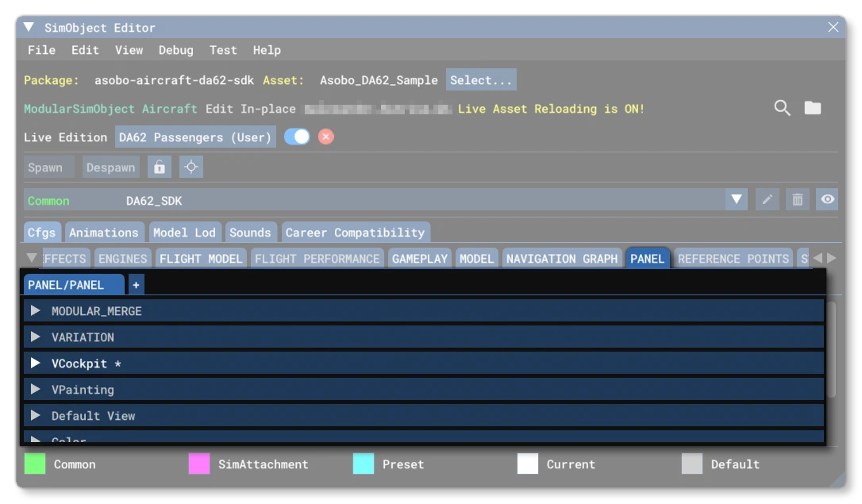Select the FLIGHT PERFORMANCE cfg tab
Screen dimensions: 862x504
[x=317, y=258]
